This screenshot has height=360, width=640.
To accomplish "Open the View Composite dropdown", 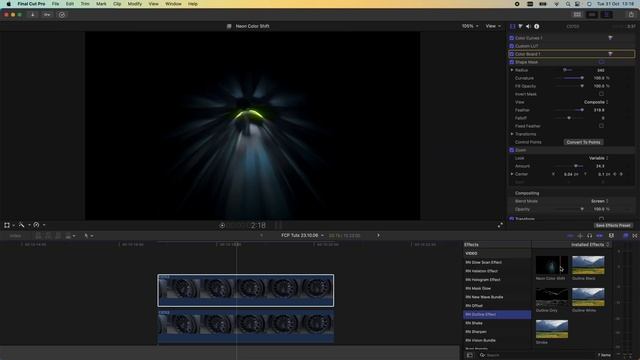I will pyautogui.click(x=596, y=102).
